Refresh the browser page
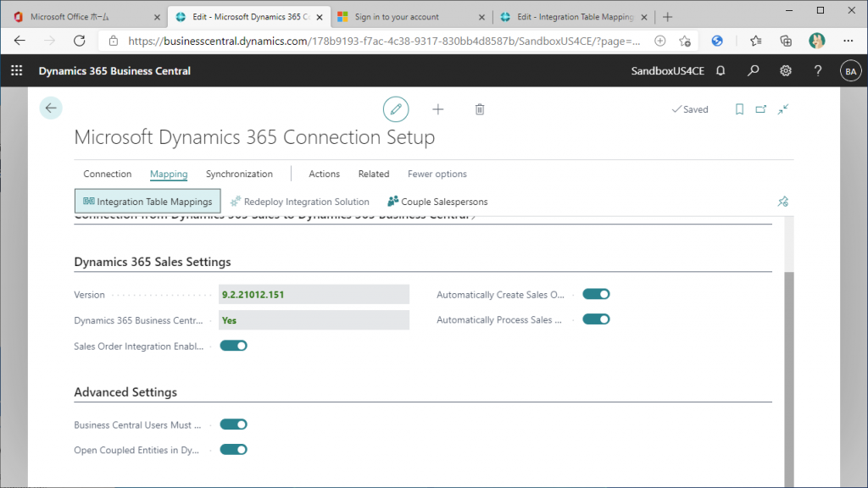 tap(80, 41)
